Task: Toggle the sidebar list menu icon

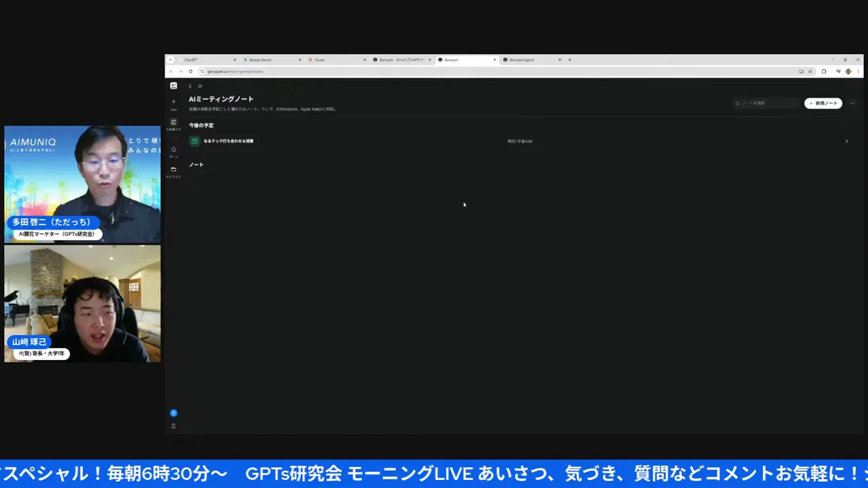Action: [x=200, y=86]
